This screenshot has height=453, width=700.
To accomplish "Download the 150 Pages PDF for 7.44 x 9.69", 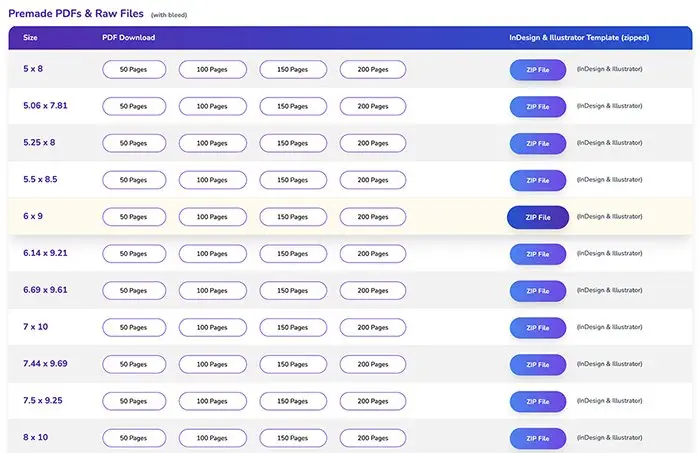I will [293, 365].
